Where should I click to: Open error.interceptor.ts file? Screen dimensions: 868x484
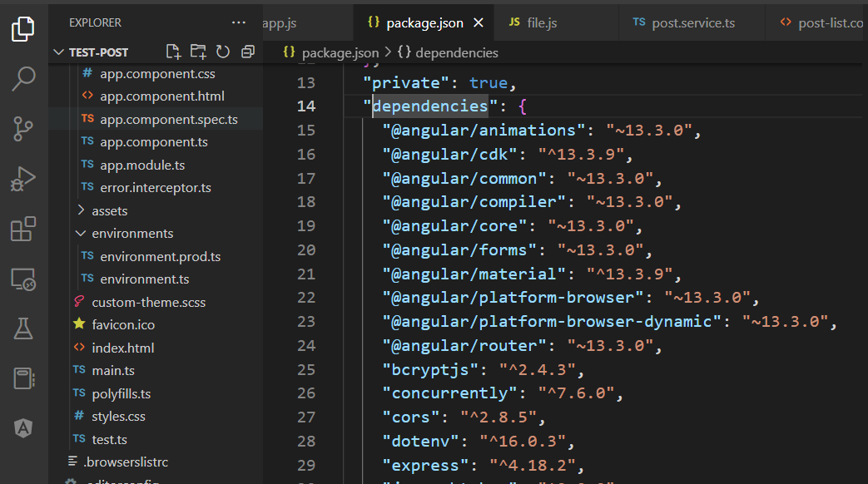(x=156, y=188)
